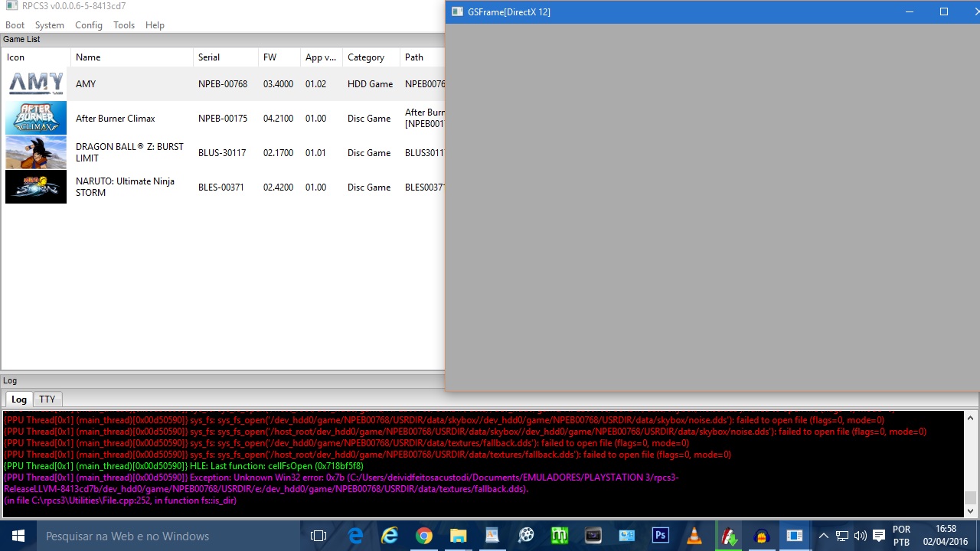
Task: Switch to the TTY tab
Action: [x=47, y=399]
